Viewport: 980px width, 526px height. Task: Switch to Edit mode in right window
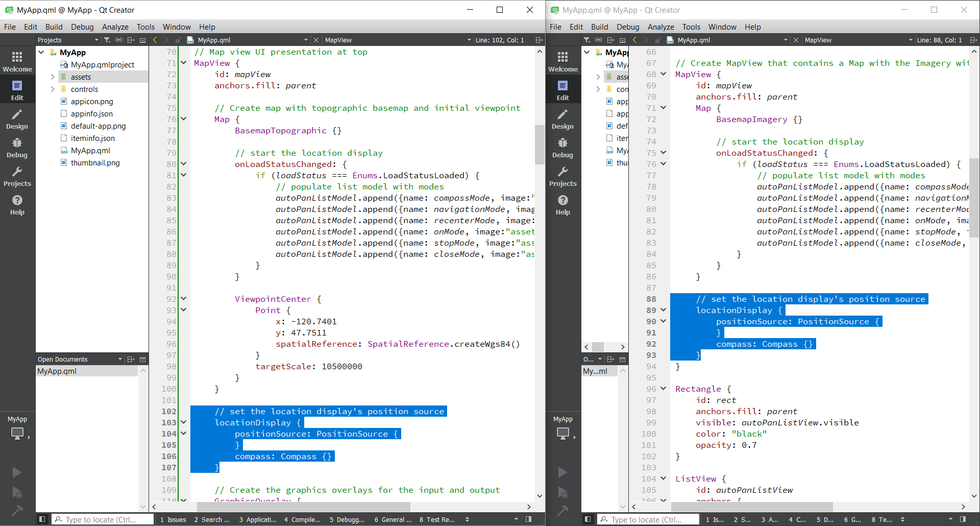[563, 90]
